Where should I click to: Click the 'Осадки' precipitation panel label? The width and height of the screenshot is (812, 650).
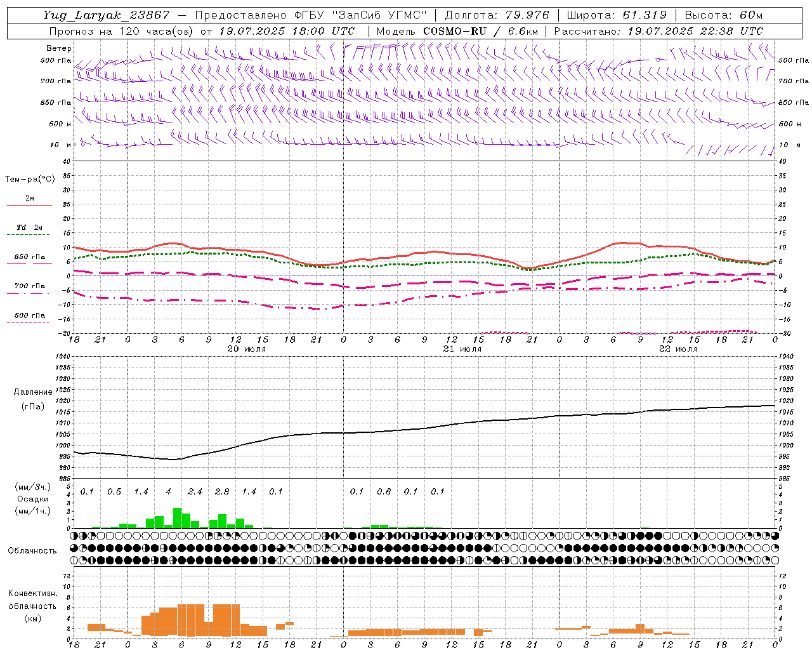pos(33,499)
